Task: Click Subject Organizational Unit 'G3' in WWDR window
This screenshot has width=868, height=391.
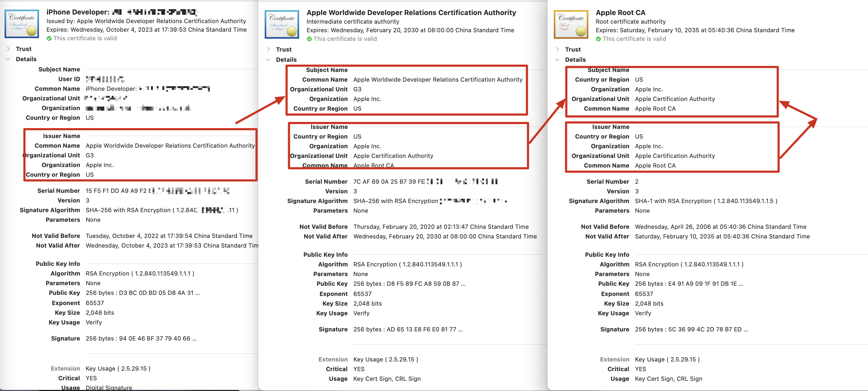Action: pyautogui.click(x=357, y=89)
